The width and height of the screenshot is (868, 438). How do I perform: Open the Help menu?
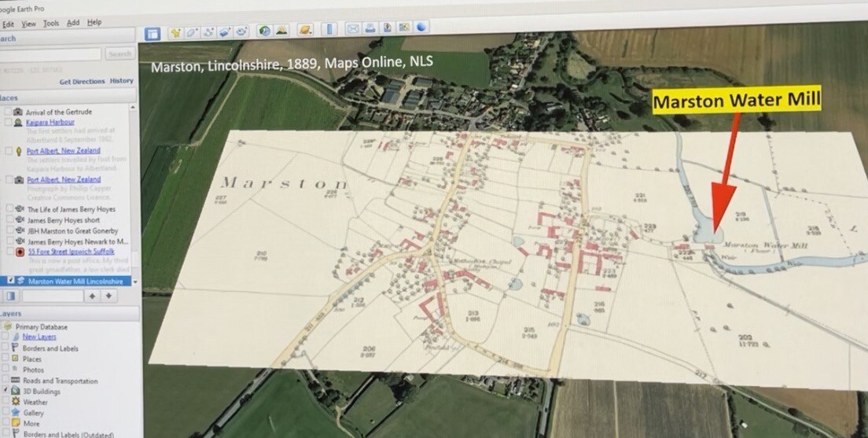94,22
